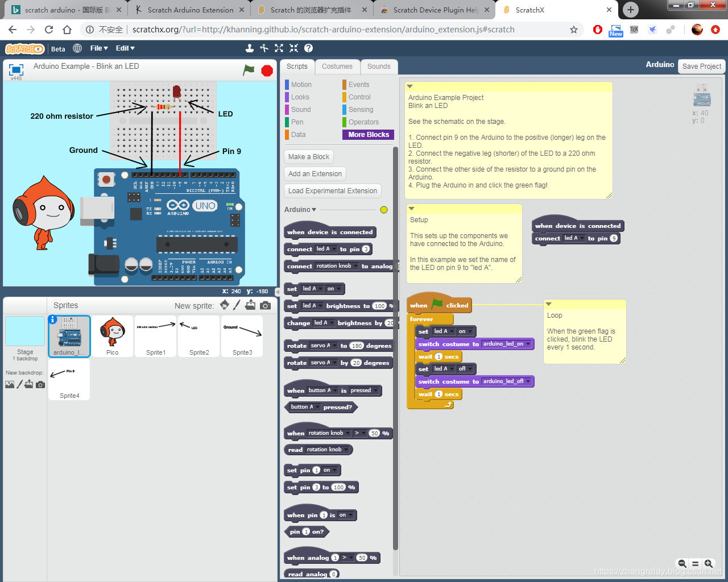Click the Make a Block button

click(309, 157)
